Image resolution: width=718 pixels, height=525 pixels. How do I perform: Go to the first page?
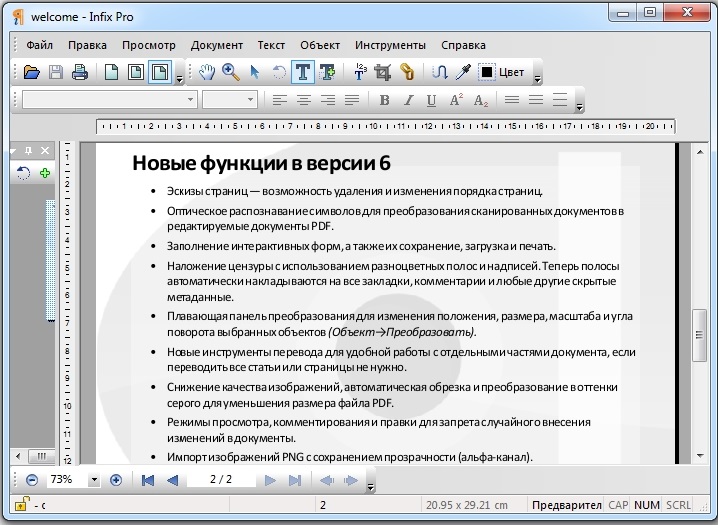[147, 480]
